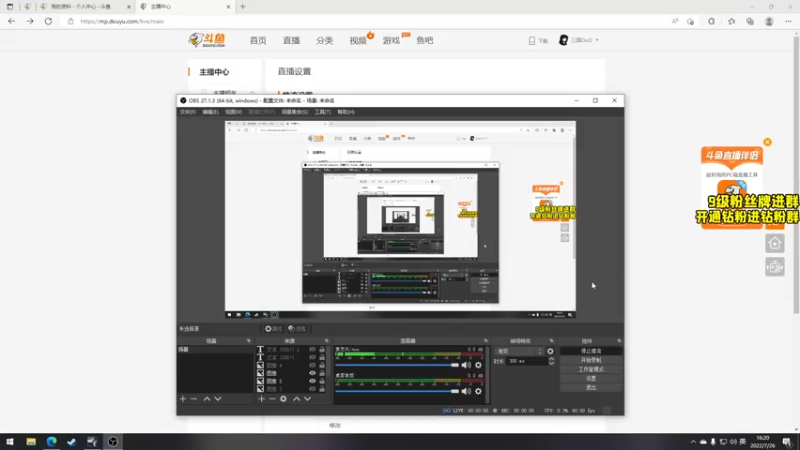Increase transition duration with up arrow
This screenshot has height=450, width=800.
coord(551,359)
